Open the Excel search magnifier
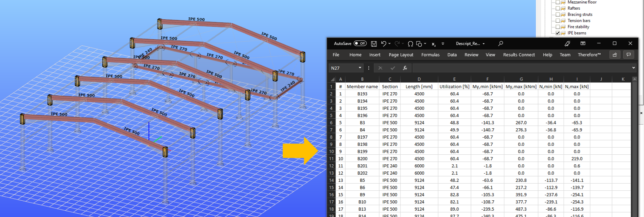This screenshot has height=217, width=644. pyautogui.click(x=501, y=43)
